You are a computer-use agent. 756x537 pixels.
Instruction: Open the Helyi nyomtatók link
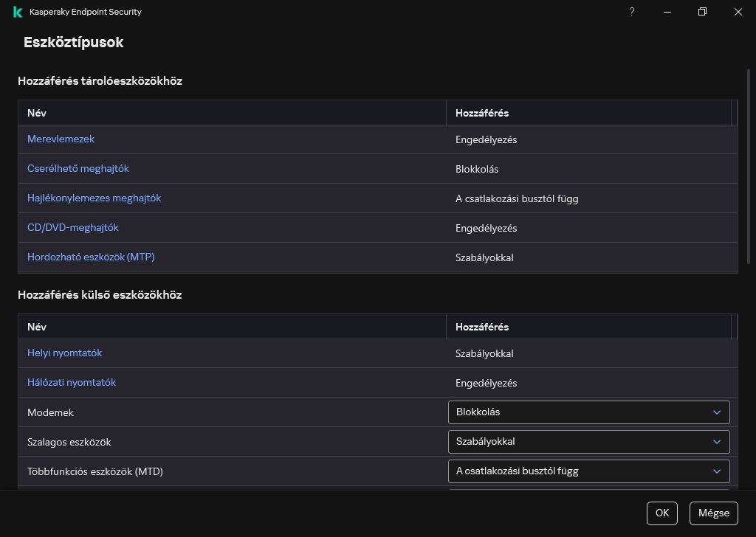pyautogui.click(x=65, y=353)
